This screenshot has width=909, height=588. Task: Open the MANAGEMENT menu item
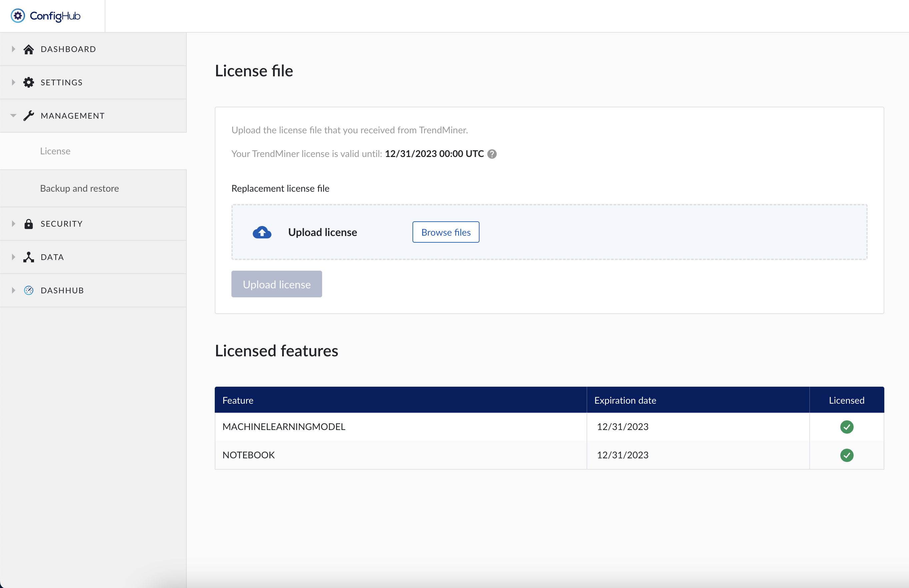click(x=93, y=116)
